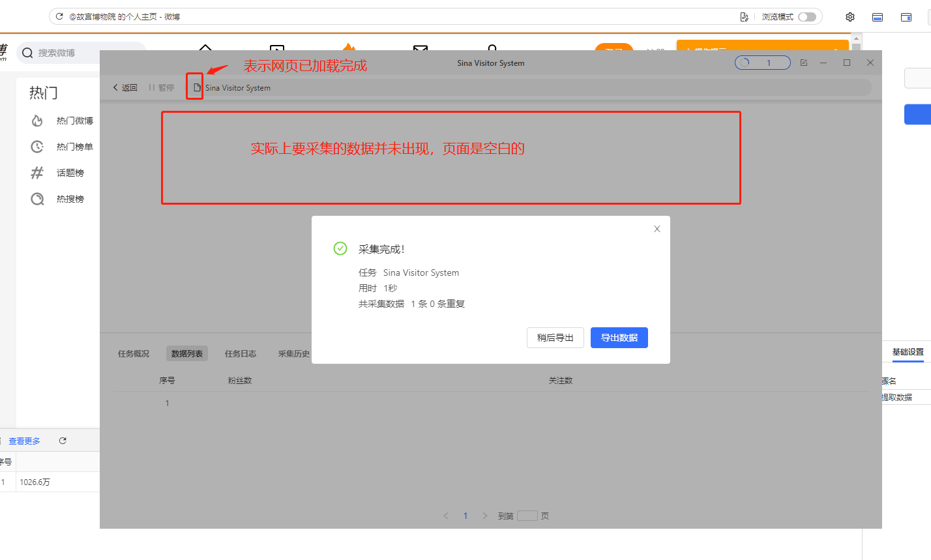Click the 搜索微博 search field
Image resolution: width=931 pixels, height=560 pixels.
(81, 53)
